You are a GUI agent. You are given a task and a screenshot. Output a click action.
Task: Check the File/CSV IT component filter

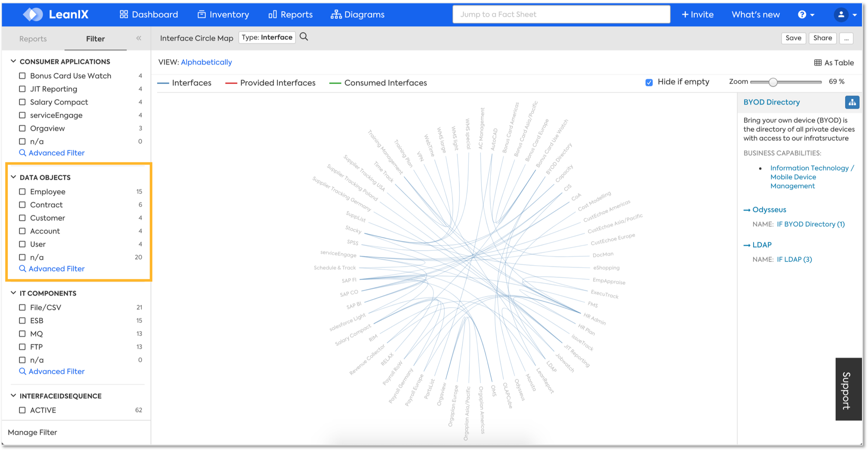(x=22, y=308)
